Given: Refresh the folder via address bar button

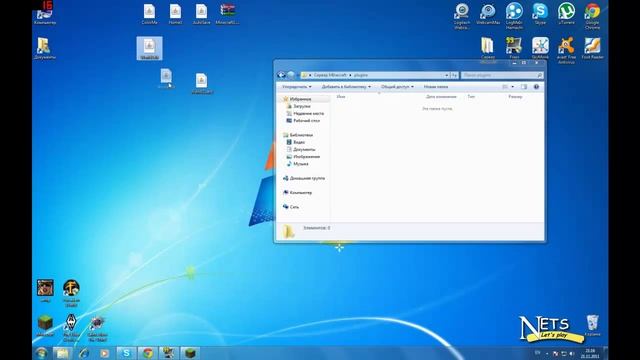Looking at the screenshot, I should coord(454,75).
